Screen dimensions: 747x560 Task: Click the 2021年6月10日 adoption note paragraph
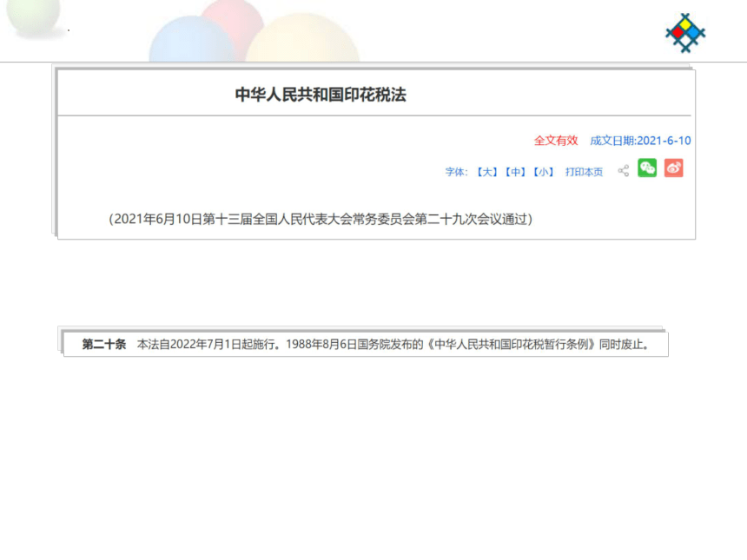[321, 219]
